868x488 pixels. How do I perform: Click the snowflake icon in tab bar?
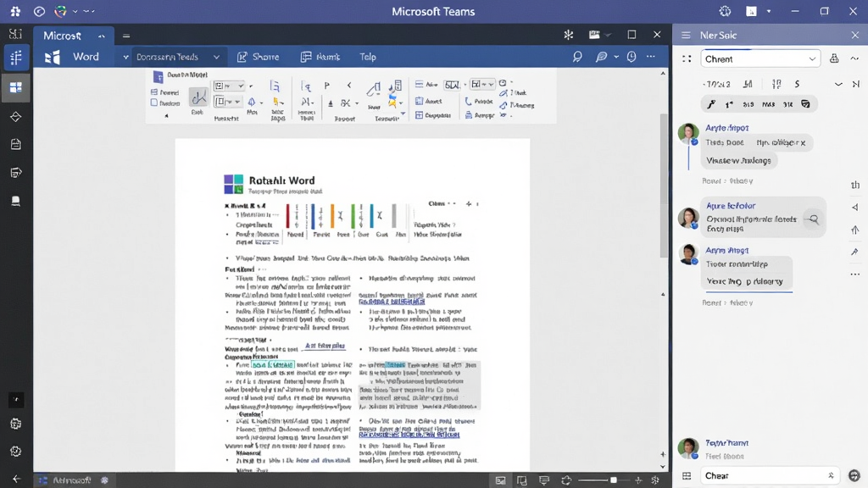click(x=569, y=35)
